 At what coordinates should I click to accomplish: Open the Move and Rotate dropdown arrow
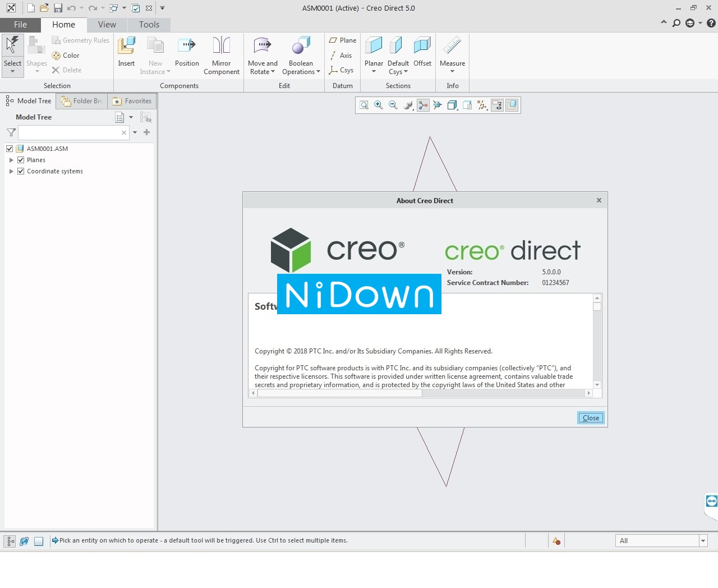pos(273,72)
